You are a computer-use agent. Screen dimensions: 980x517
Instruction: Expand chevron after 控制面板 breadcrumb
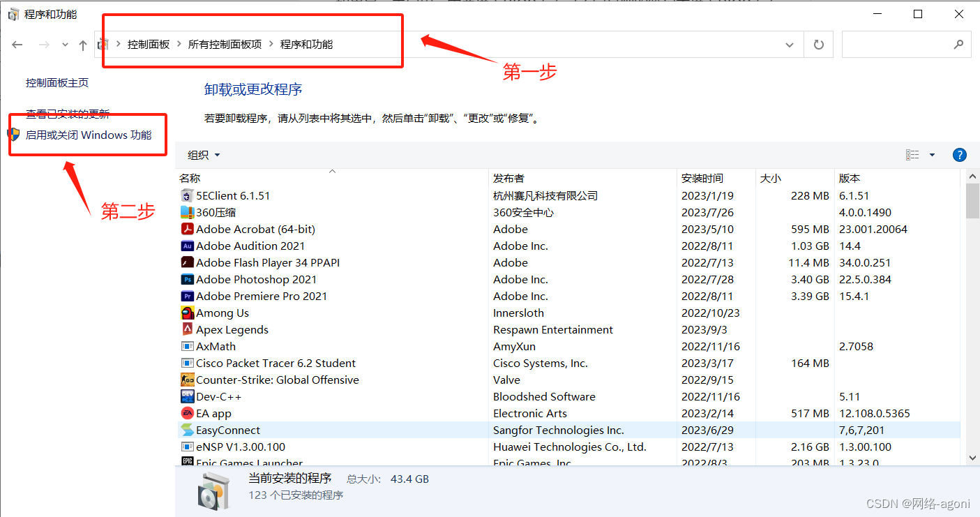click(x=179, y=44)
